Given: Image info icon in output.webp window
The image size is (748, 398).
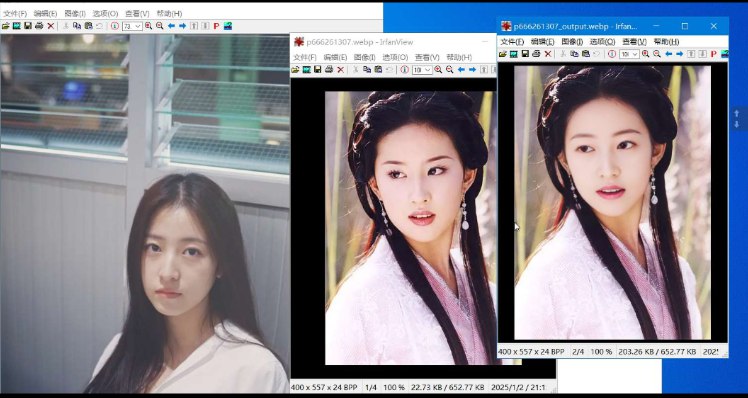Looking at the screenshot, I should click(612, 54).
